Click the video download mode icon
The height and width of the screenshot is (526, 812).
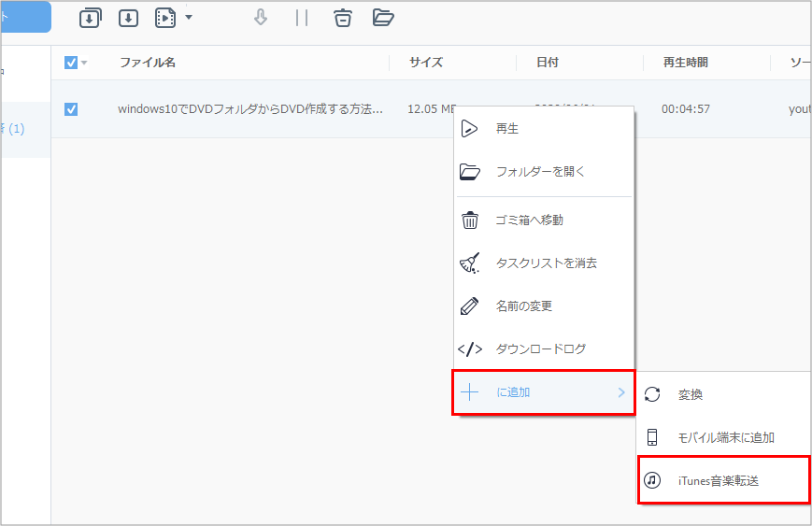coord(165,18)
